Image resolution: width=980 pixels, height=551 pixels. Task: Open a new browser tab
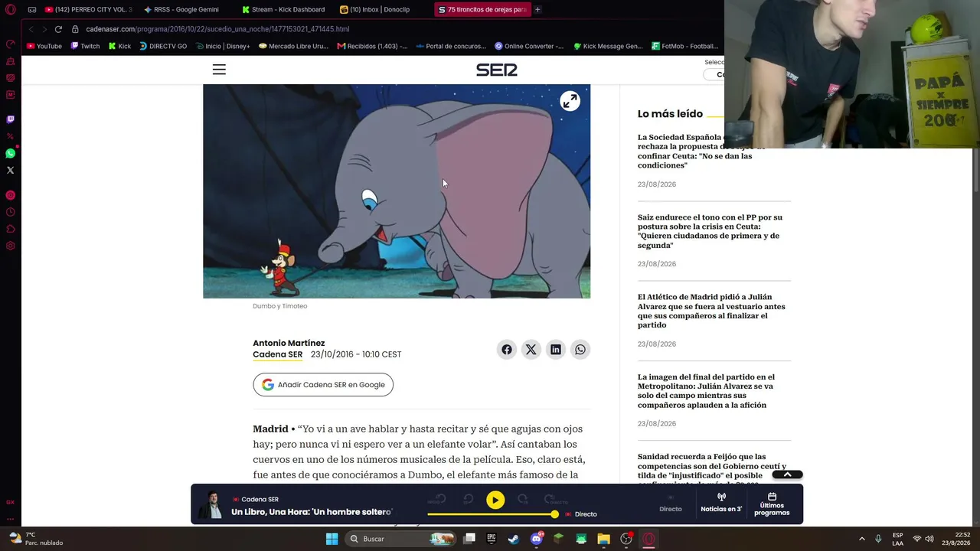537,10
